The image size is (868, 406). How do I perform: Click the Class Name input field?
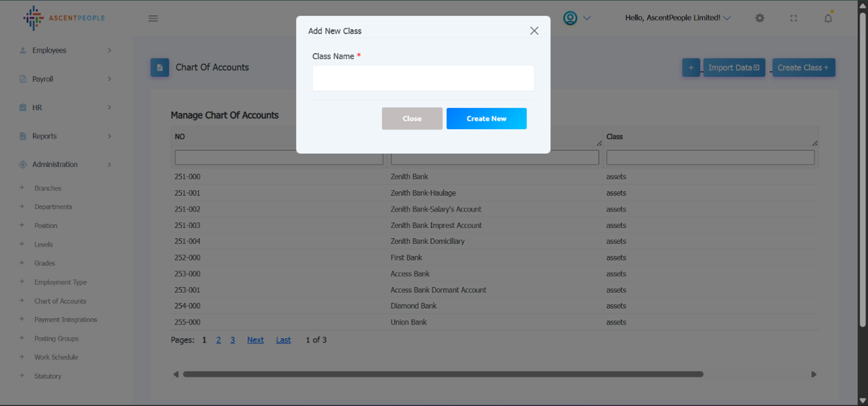(x=423, y=79)
